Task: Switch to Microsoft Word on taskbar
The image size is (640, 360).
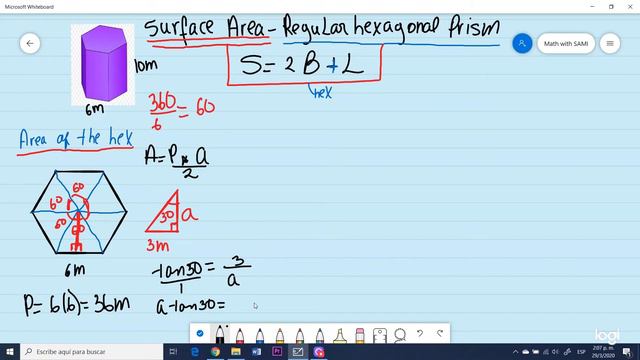Action: coord(256,351)
